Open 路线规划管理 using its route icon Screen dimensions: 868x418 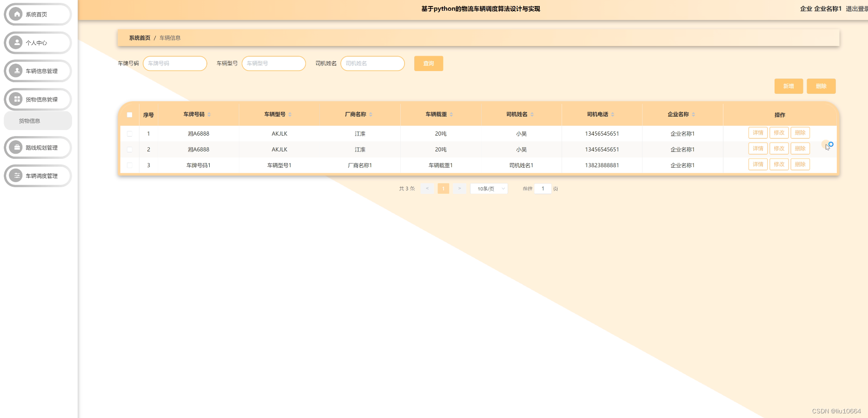(17, 147)
